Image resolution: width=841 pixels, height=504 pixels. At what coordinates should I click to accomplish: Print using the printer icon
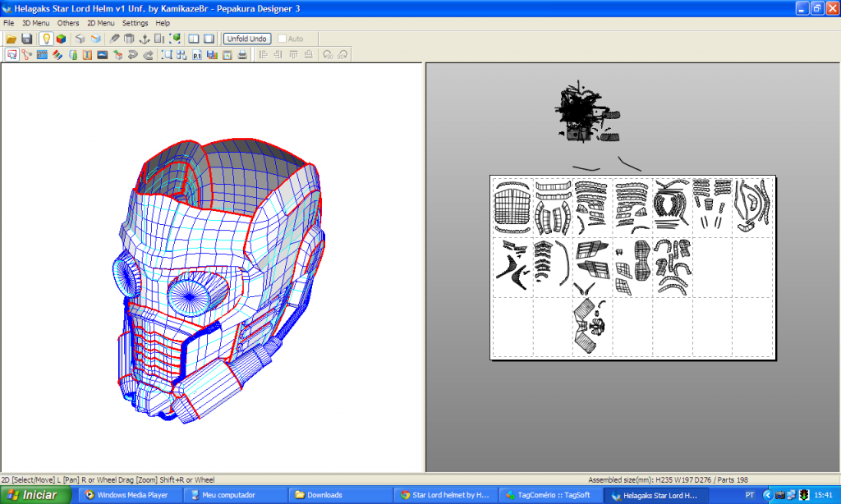click(x=242, y=55)
